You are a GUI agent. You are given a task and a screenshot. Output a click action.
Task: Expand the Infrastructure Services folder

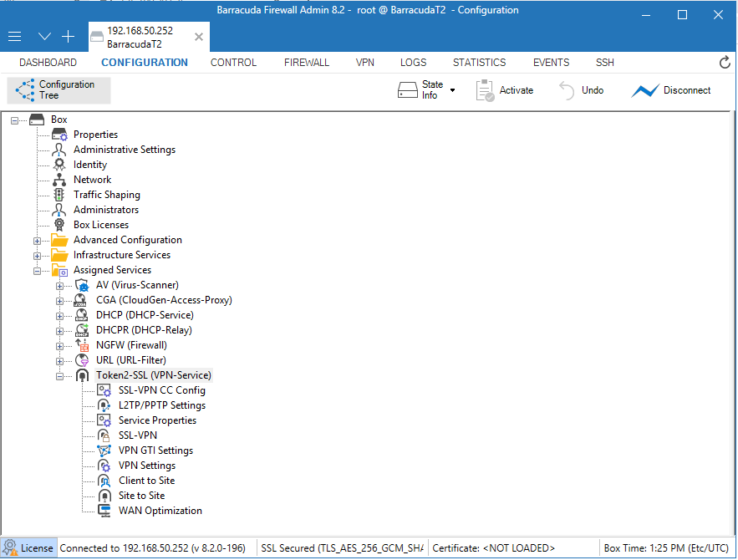(37, 256)
